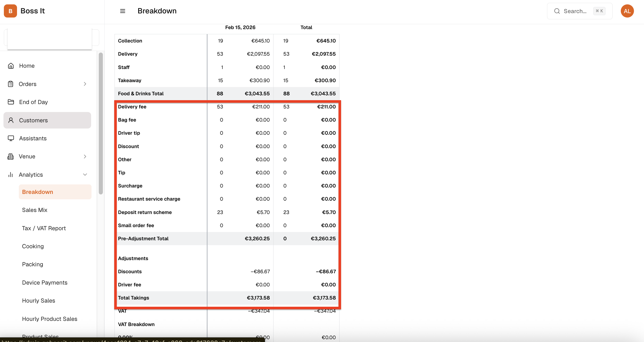Viewport: 644px width, 342px height.
Task: Open the AL user avatar menu
Action: (627, 11)
